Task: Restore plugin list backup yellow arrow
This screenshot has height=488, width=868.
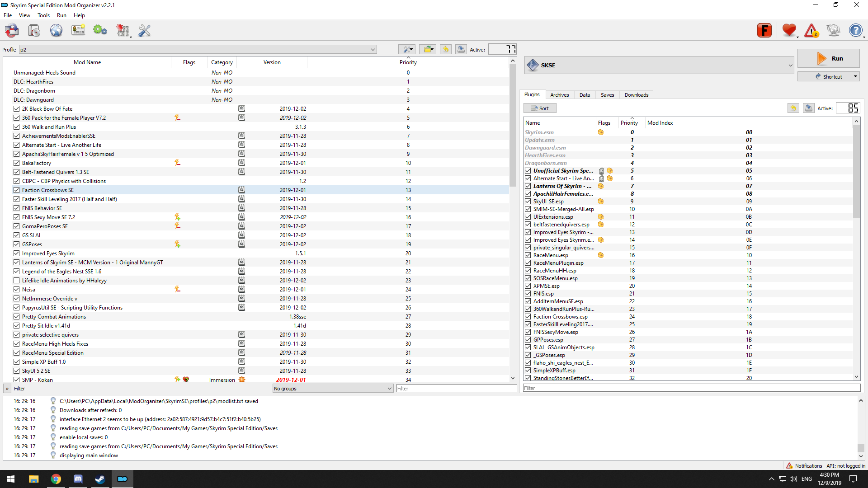Action: click(x=793, y=108)
